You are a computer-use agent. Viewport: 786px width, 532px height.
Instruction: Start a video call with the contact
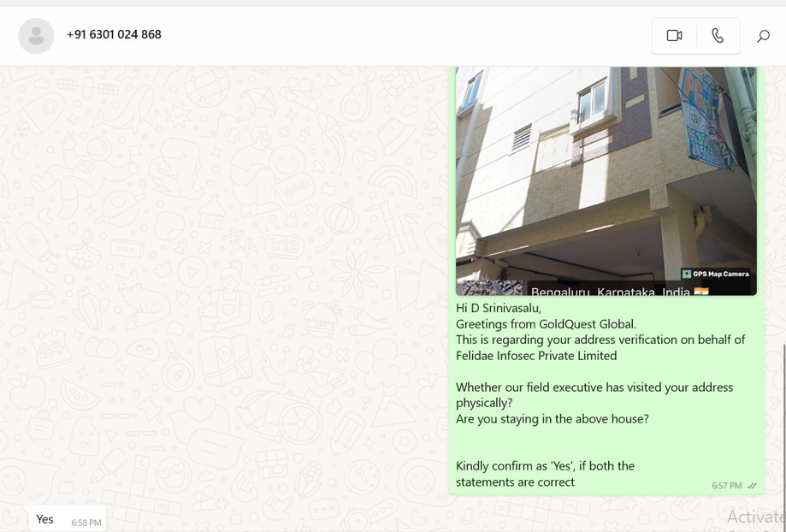click(x=674, y=36)
